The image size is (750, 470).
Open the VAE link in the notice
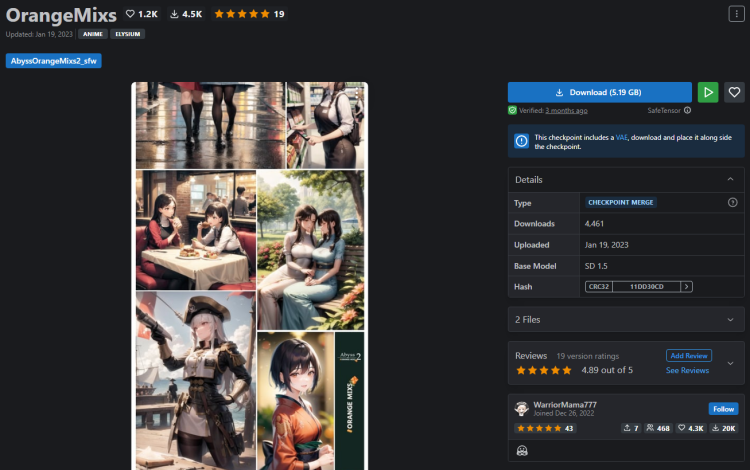click(621, 137)
